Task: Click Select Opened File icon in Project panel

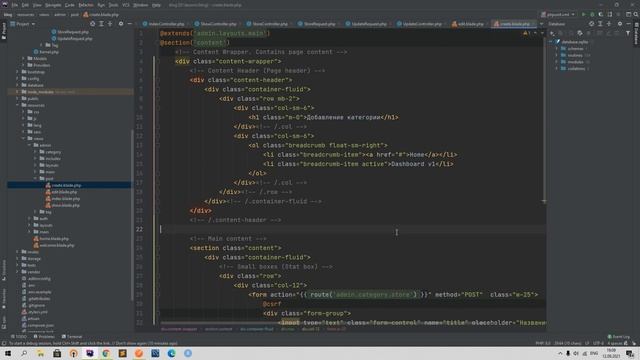Action: tap(93, 24)
